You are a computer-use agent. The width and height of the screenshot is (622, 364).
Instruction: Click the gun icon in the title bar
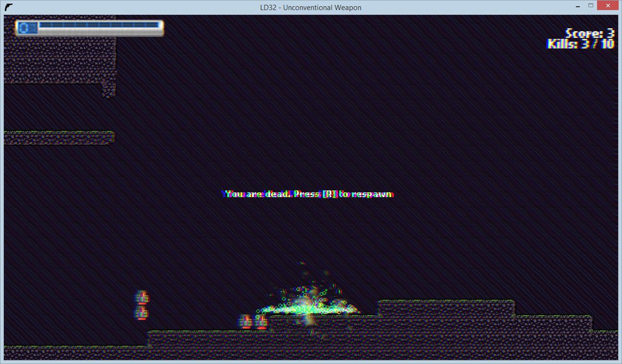coord(8,7)
